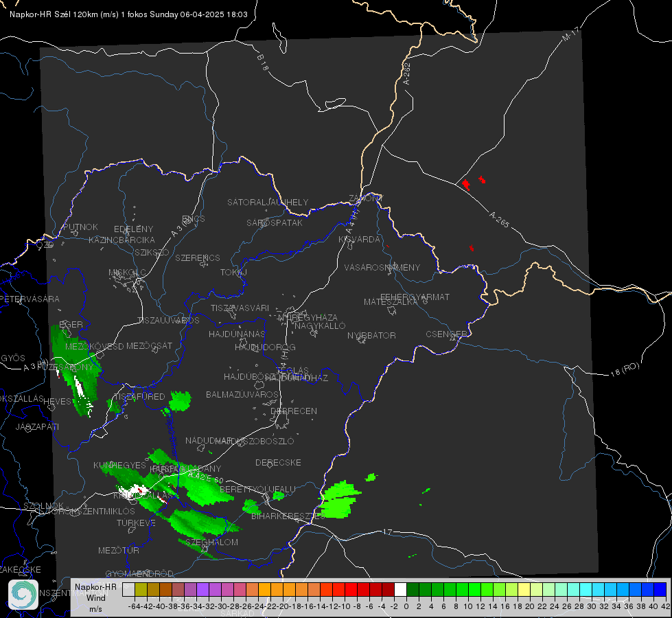Viewport: 672px width, 618px height.
Task: Select the BIHARKERESZTES label
Action: tap(288, 516)
